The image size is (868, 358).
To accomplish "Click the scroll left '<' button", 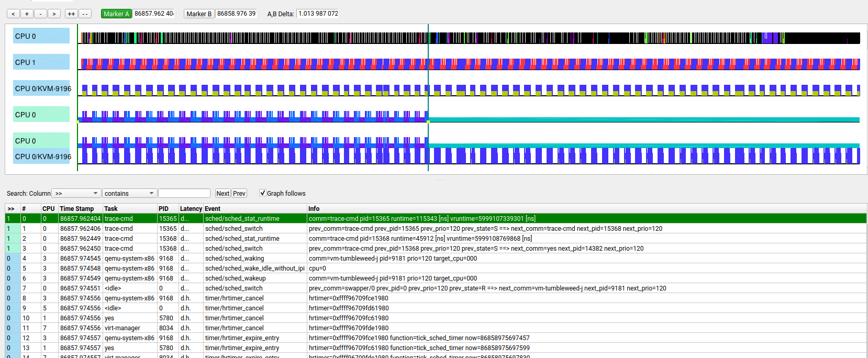I will [13, 14].
